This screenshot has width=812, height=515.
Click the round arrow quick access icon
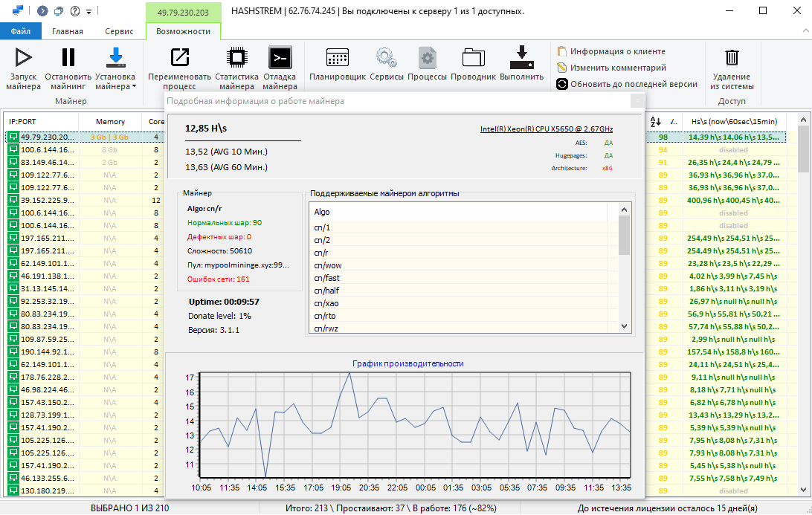pos(42,11)
